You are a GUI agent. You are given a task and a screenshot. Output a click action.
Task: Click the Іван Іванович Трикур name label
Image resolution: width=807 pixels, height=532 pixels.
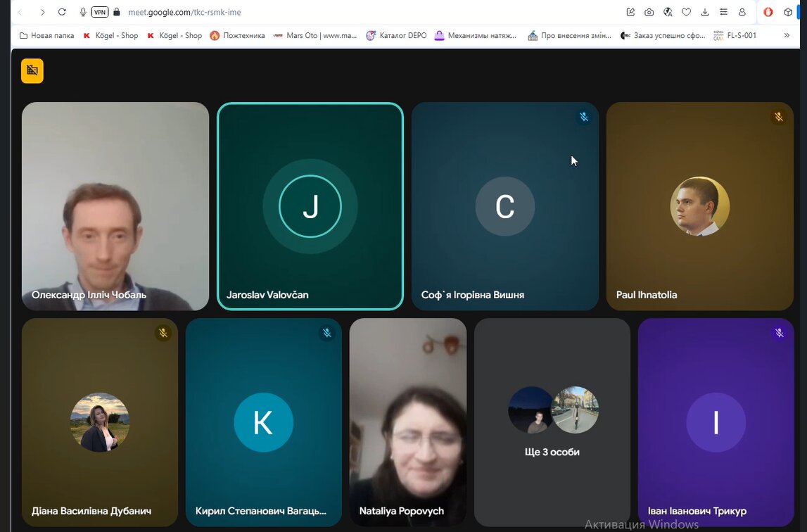697,511
